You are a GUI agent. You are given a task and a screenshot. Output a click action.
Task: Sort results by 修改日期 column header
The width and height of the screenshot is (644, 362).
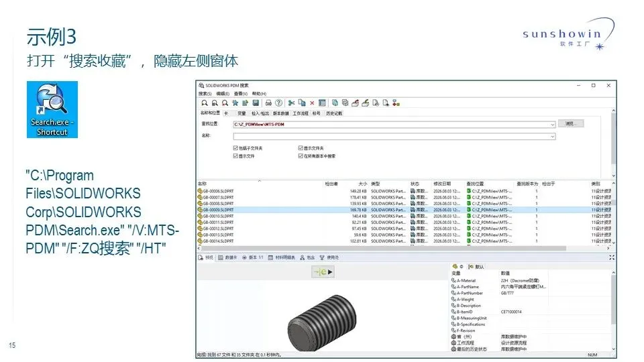[442, 184]
